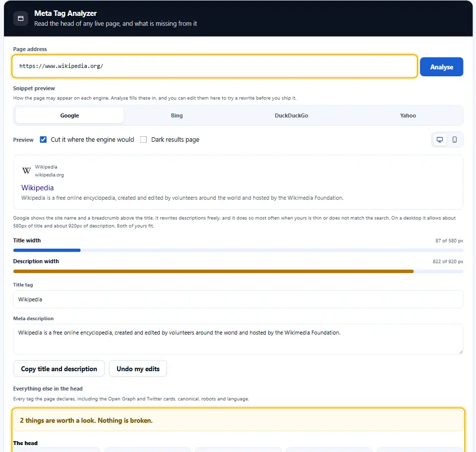Click 'wikipedia.org' breadcrumb in snippet preview
Viewport: 476px width, 452px height.
[x=49, y=175]
